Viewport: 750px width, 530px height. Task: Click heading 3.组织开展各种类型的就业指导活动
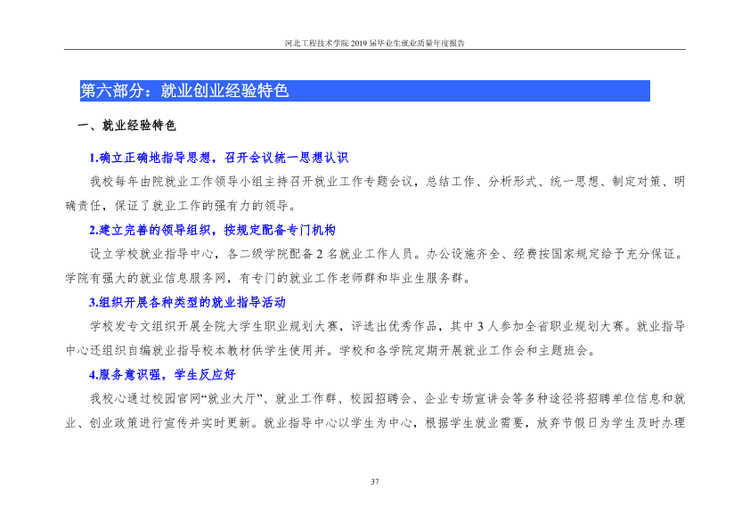pos(188,302)
